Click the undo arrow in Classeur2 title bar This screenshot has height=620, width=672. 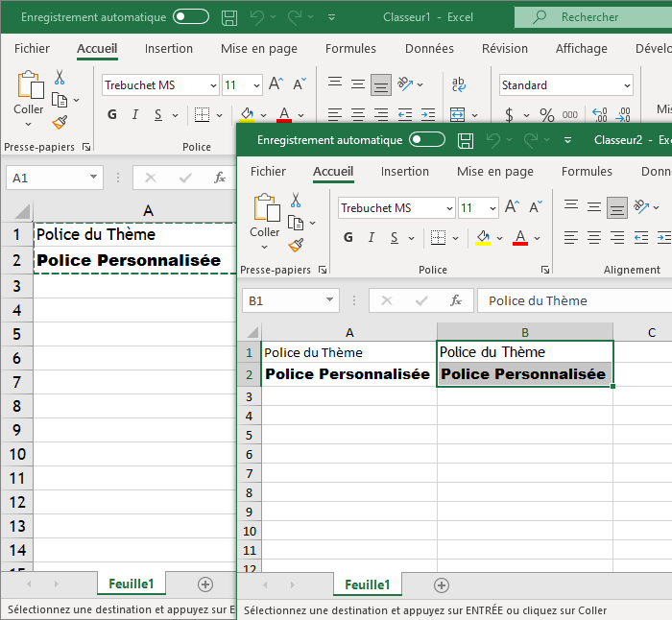click(493, 140)
